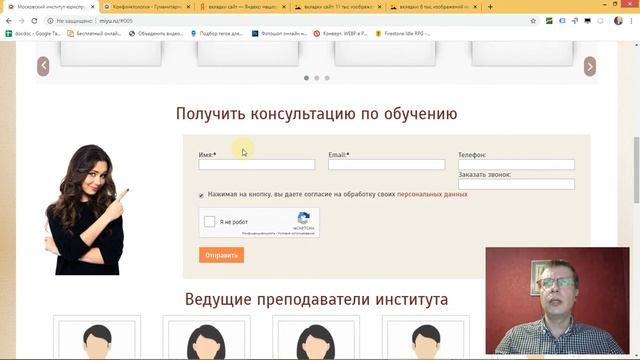This screenshot has width=640, height=360.
Task: Click the pointing woman image
Action: point(87,209)
